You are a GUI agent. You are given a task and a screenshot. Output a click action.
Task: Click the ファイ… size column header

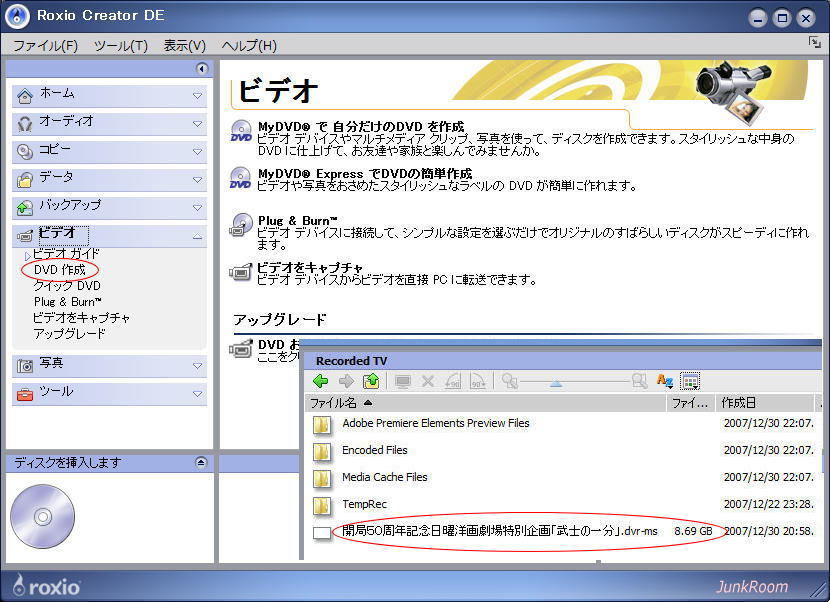690,403
